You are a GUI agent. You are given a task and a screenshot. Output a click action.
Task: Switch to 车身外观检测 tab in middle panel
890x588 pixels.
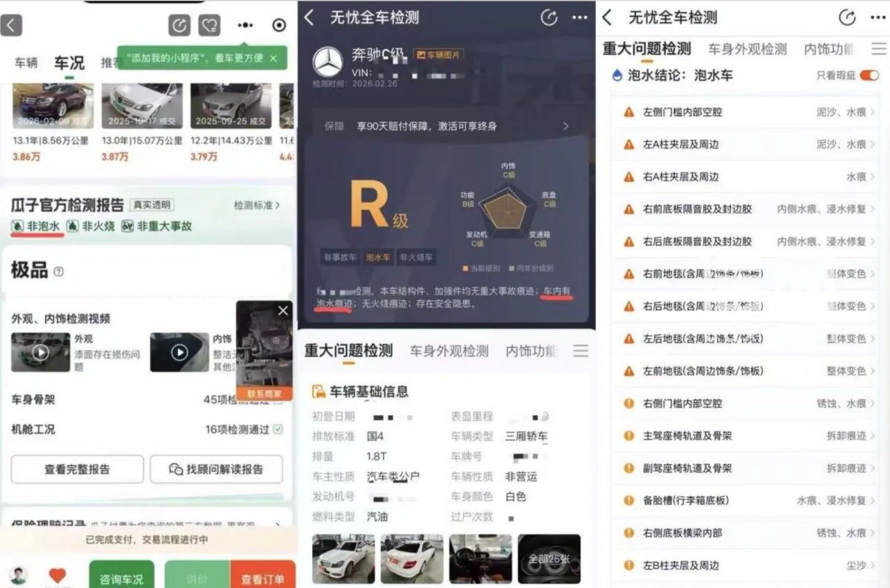coord(449,351)
